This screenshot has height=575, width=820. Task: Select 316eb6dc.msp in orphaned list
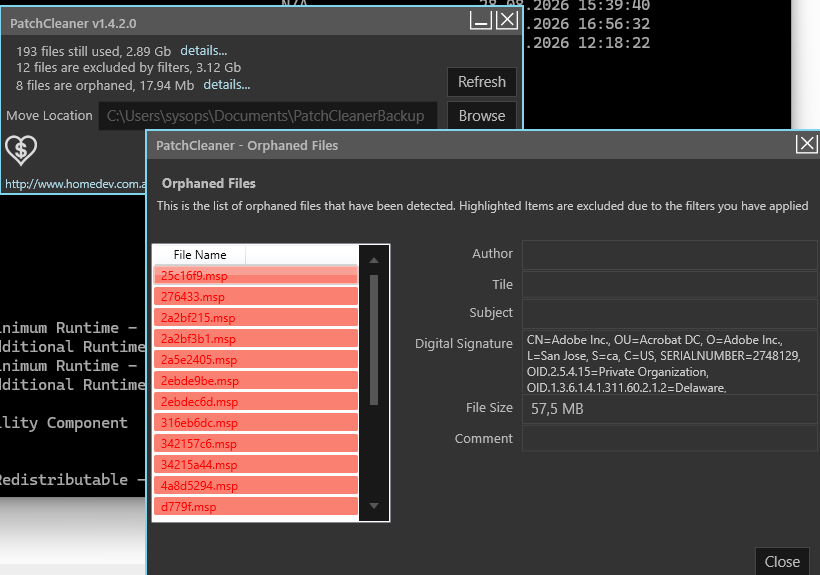click(x=256, y=422)
